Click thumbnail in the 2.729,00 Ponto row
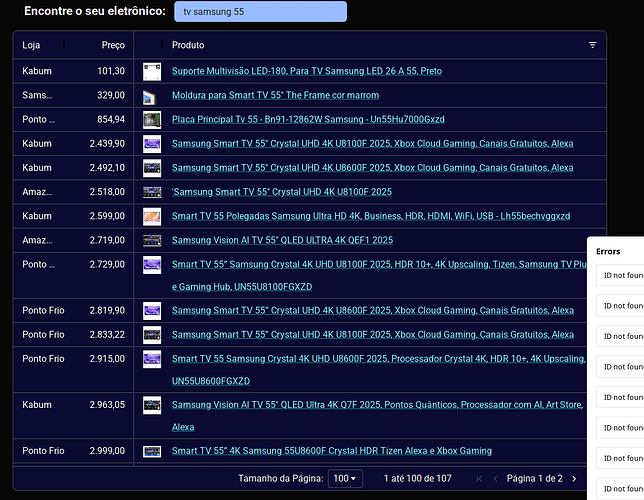644x500 pixels. click(152, 265)
